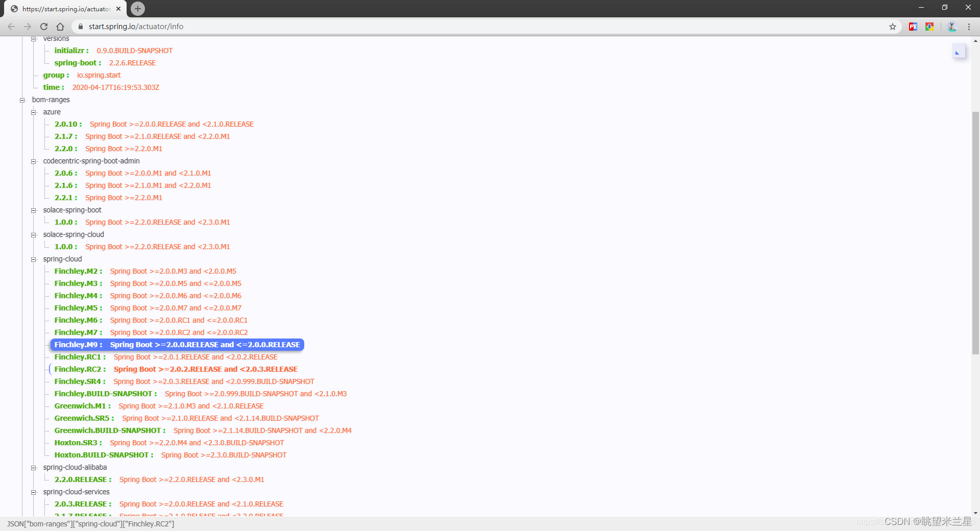Collapse the spring-cloud node

[x=34, y=259]
